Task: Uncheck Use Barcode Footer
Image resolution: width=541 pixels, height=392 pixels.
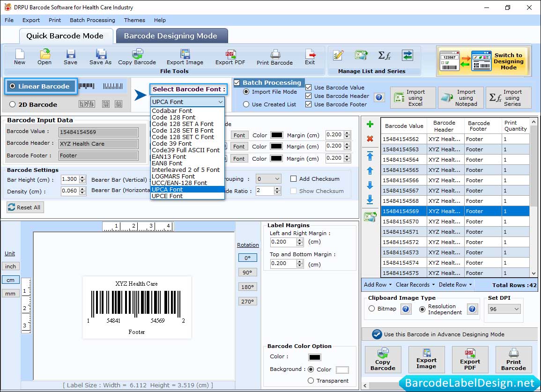Action: click(x=309, y=104)
